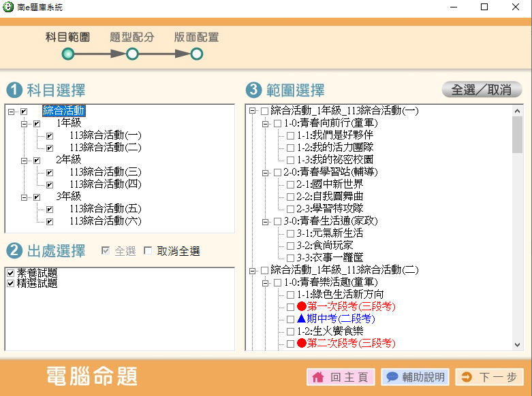
Task: Uncheck the 素養試題 checkbox
Action: pos(10,273)
